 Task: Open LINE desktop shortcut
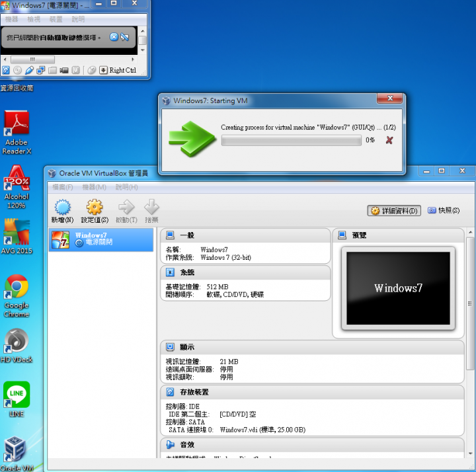[x=17, y=399]
